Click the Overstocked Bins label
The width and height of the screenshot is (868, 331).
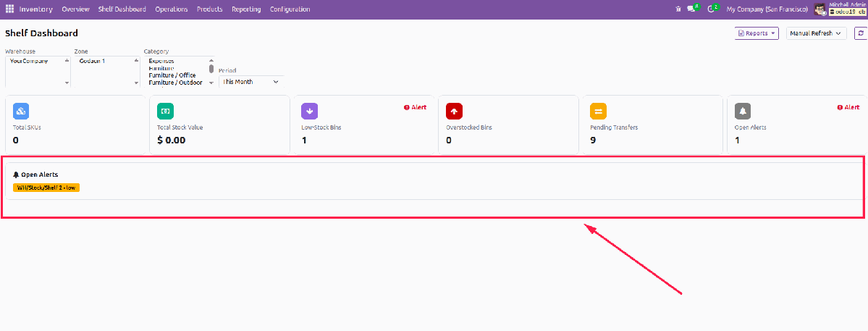pyautogui.click(x=469, y=127)
